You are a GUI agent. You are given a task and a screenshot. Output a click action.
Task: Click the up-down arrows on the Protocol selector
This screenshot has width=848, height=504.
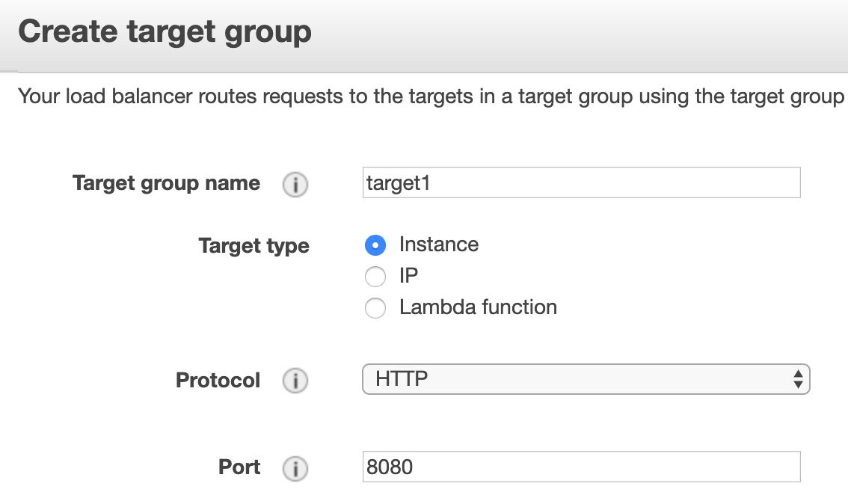[798, 379]
